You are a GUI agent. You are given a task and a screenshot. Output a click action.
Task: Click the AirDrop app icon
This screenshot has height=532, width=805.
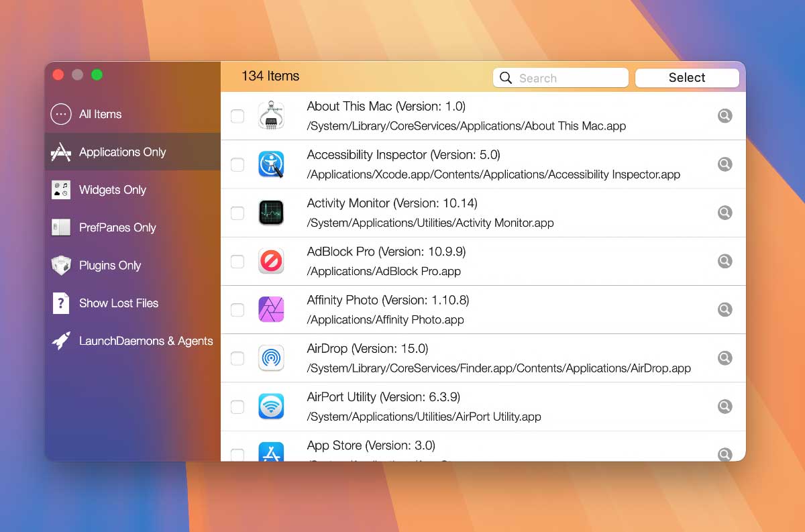coord(271,358)
